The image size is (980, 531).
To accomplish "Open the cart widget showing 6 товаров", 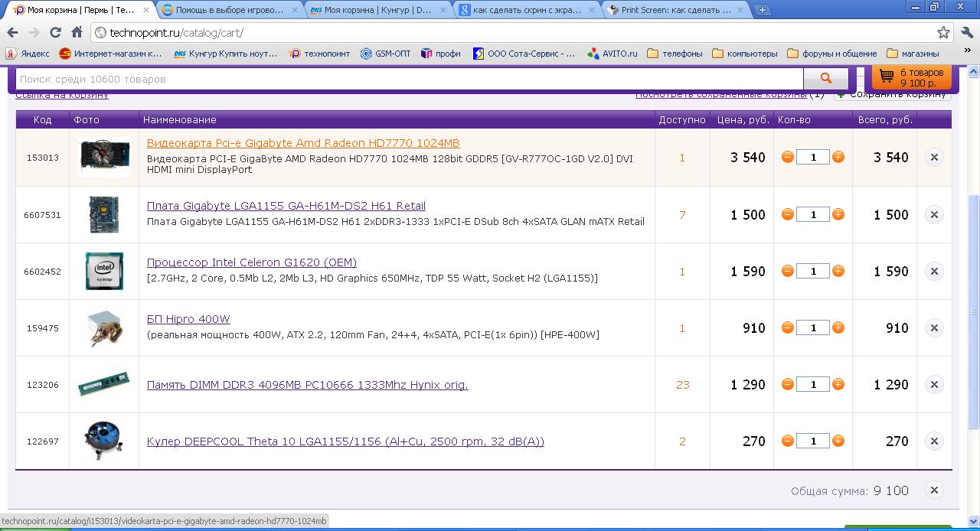I will pyautogui.click(x=912, y=77).
